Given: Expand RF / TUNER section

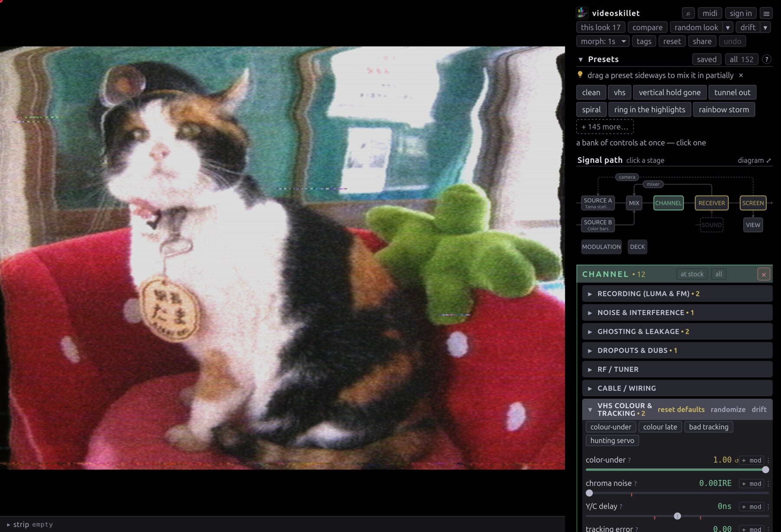Looking at the screenshot, I should [677, 369].
